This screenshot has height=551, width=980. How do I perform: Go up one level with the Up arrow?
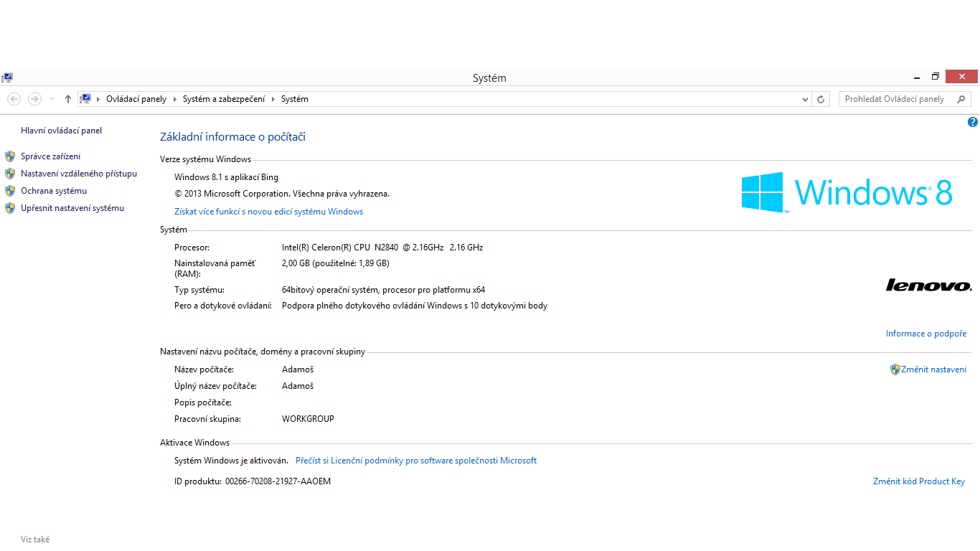click(67, 99)
